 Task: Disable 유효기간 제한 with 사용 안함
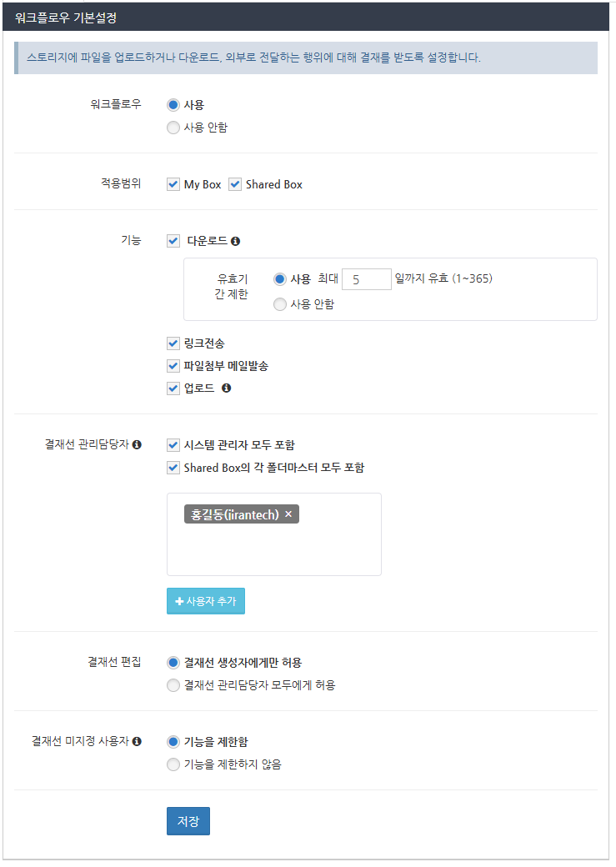(x=280, y=304)
